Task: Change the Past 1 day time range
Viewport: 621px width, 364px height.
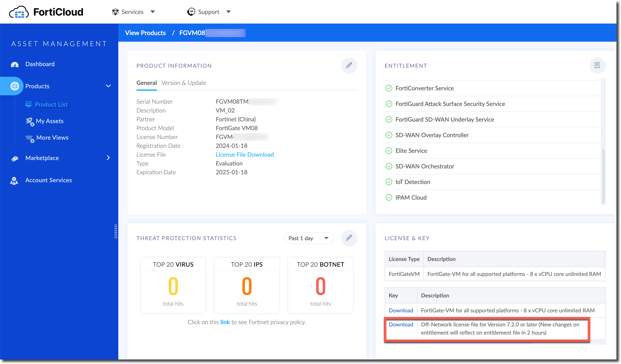Action: pyautogui.click(x=308, y=238)
